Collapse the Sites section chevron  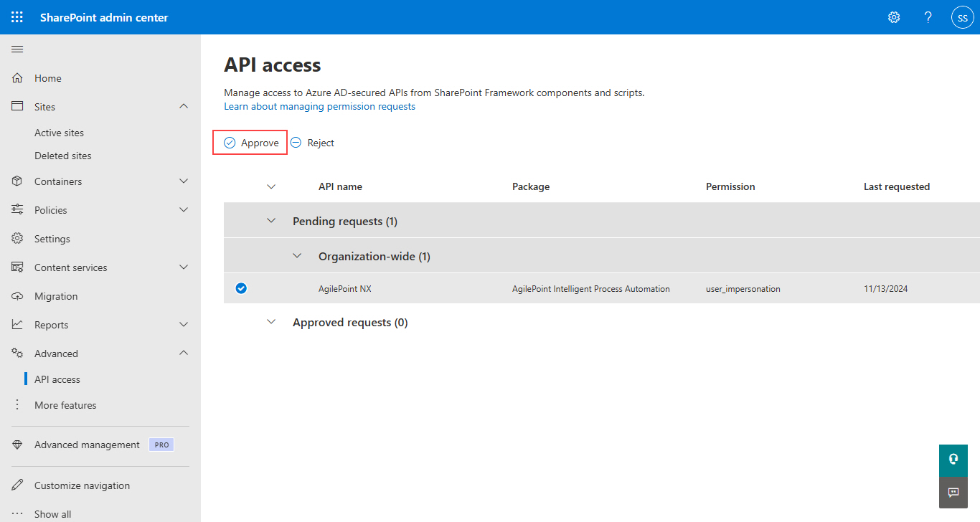point(184,106)
